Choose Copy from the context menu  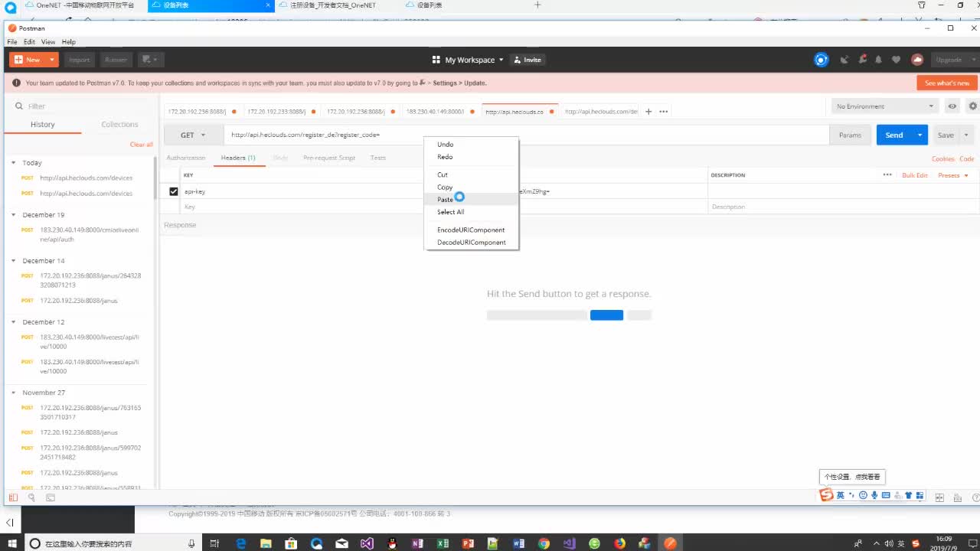[x=472, y=187]
